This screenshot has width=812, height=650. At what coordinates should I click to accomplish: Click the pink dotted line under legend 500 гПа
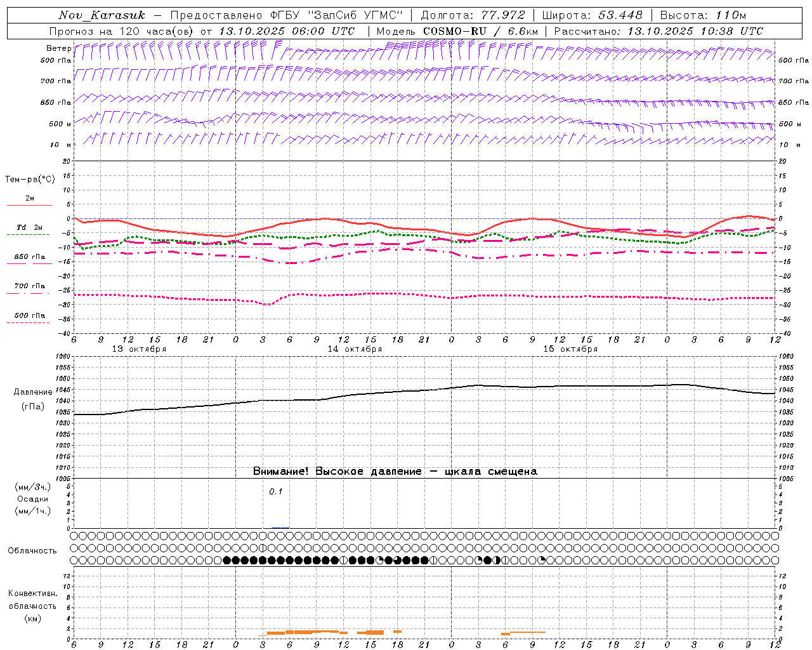click(28, 322)
